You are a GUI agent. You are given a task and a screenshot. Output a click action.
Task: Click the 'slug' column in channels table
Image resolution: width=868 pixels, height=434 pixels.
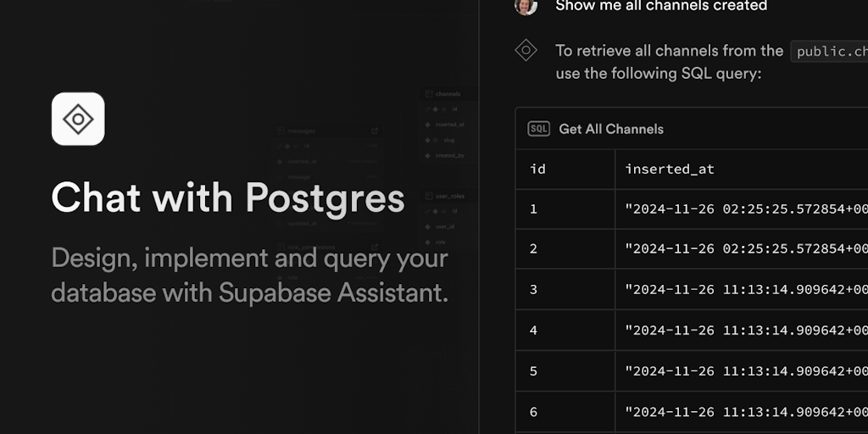pyautogui.click(x=449, y=140)
